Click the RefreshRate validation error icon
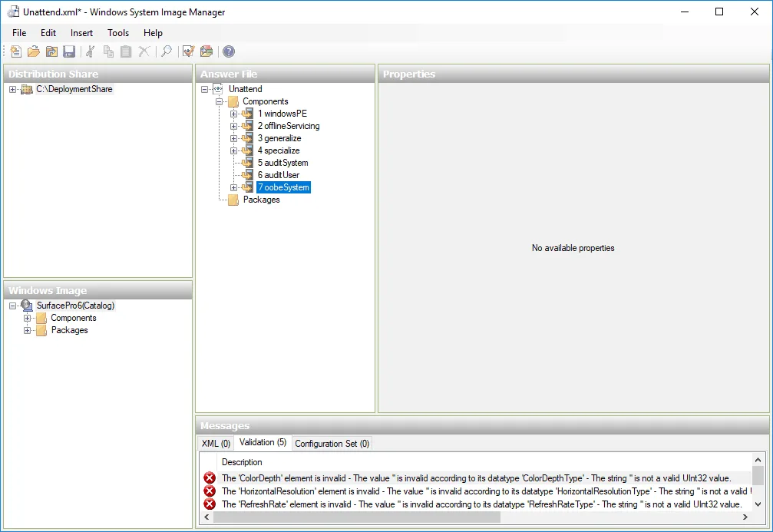Viewport: 773px width, 532px height. point(210,504)
